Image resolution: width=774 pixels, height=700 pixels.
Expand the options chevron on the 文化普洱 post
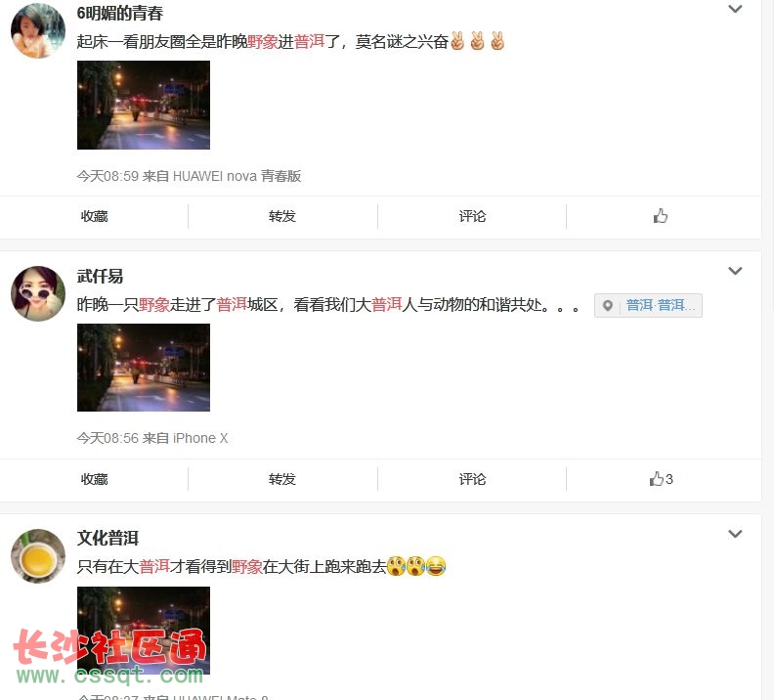735,534
